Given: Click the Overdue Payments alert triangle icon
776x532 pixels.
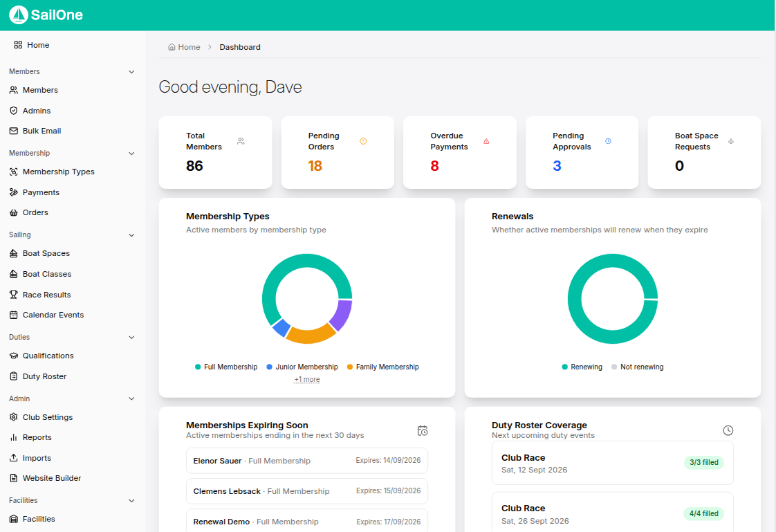Looking at the screenshot, I should 486,142.
